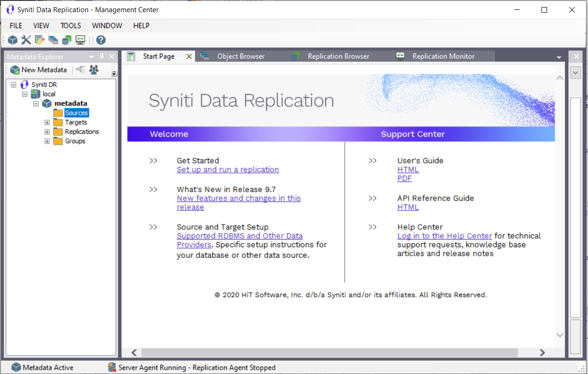Switch to the Replication Monitor tab
Screen dimensions: 588x374
click(x=443, y=56)
